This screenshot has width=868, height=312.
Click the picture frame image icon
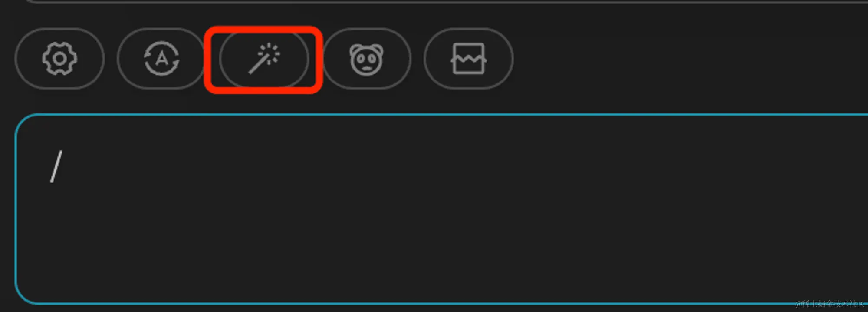[469, 59]
